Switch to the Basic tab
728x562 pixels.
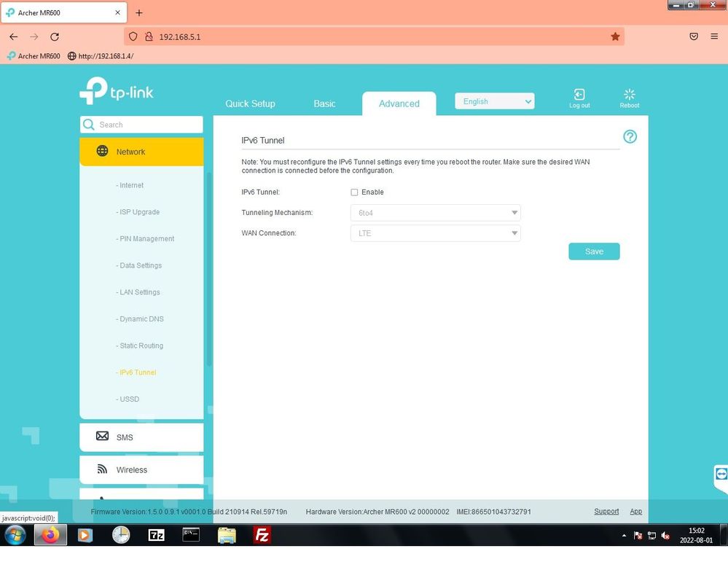(324, 104)
